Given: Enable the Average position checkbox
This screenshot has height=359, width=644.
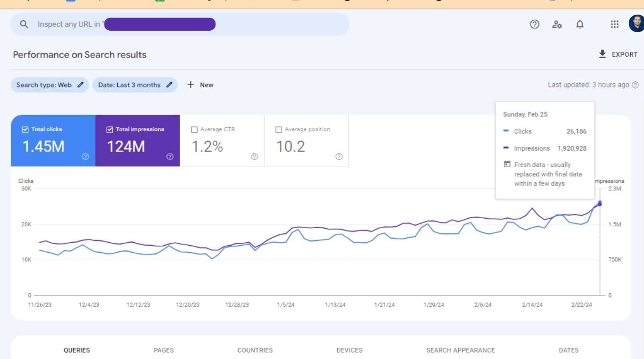Looking at the screenshot, I should tap(278, 129).
